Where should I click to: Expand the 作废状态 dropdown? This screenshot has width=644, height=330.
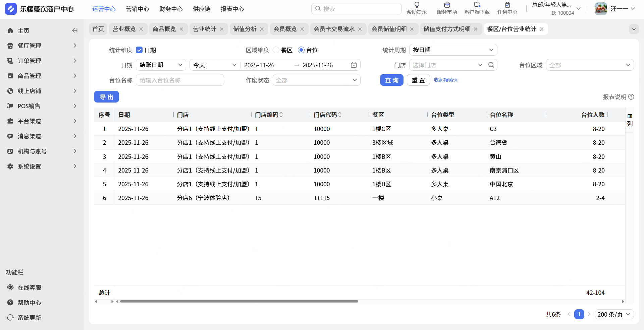pyautogui.click(x=316, y=80)
